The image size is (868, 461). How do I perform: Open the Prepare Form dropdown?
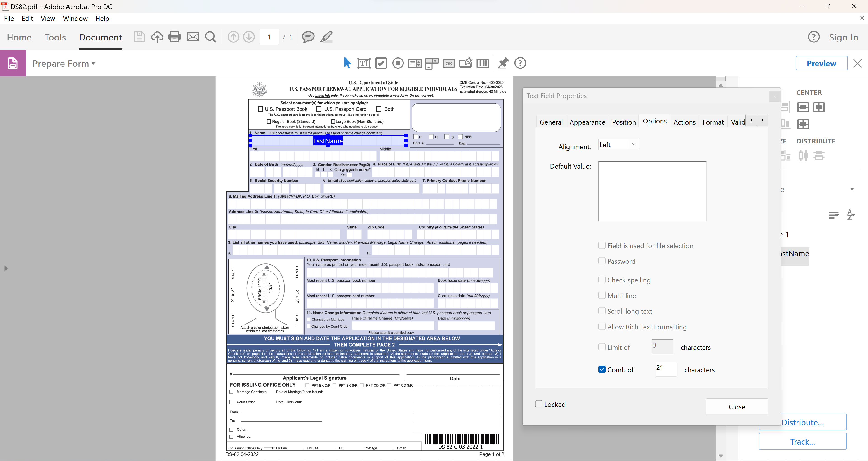point(64,63)
